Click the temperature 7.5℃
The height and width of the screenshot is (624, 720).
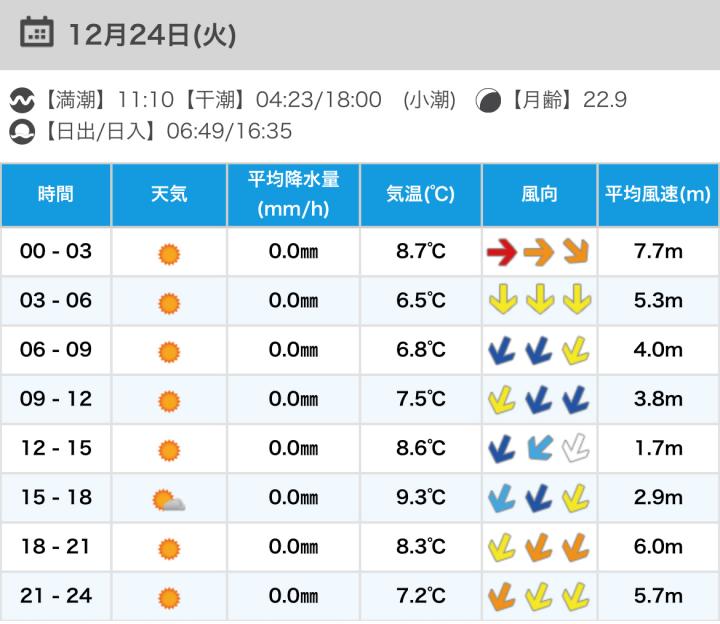coord(421,399)
